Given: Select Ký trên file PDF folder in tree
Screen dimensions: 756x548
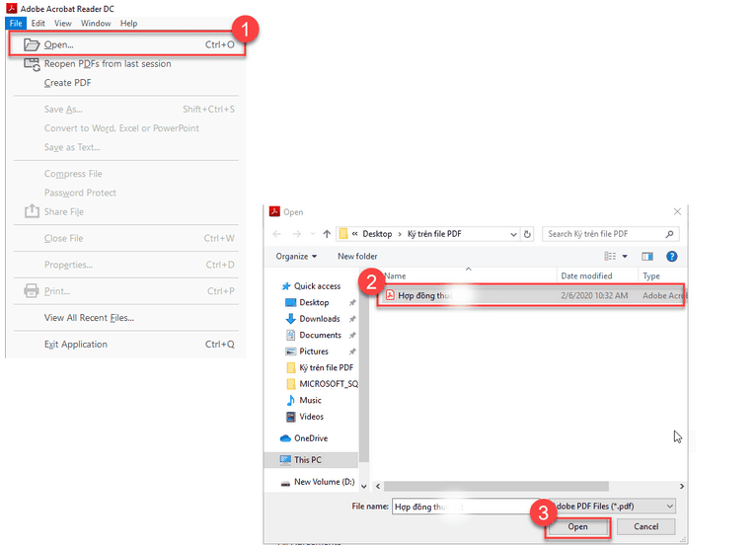Looking at the screenshot, I should tap(320, 367).
